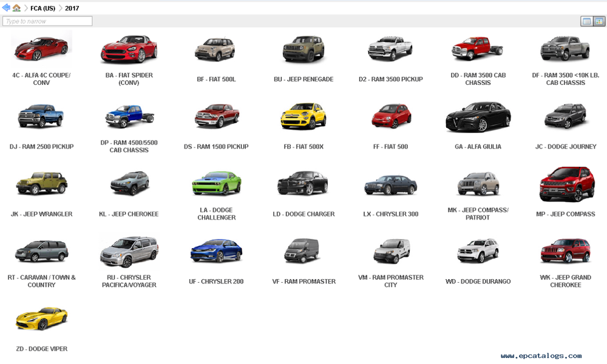Expand the breadcrumb chevron before FCA (US)
Image resolution: width=607 pixels, height=364 pixels.
[26, 8]
